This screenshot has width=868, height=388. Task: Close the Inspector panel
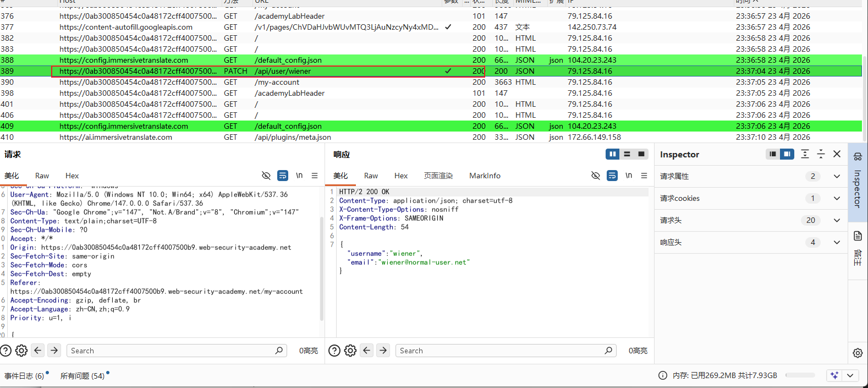[837, 154]
